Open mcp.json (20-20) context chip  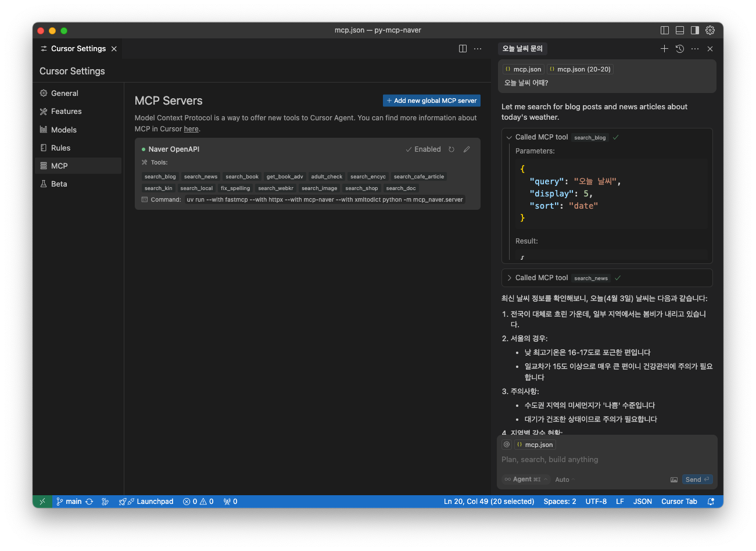580,69
